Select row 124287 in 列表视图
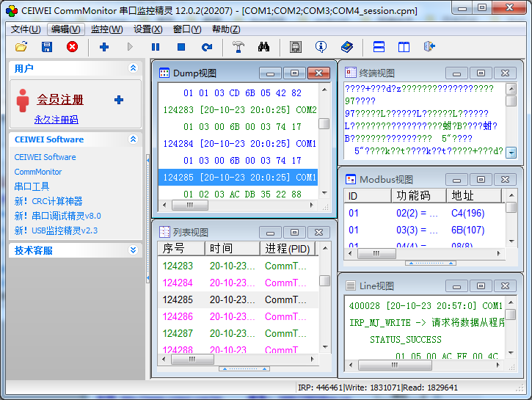 [238, 333]
